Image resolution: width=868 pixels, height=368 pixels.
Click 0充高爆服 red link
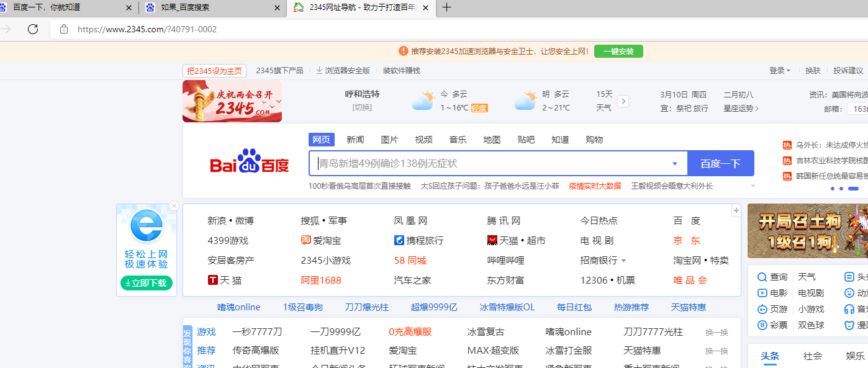(x=410, y=332)
